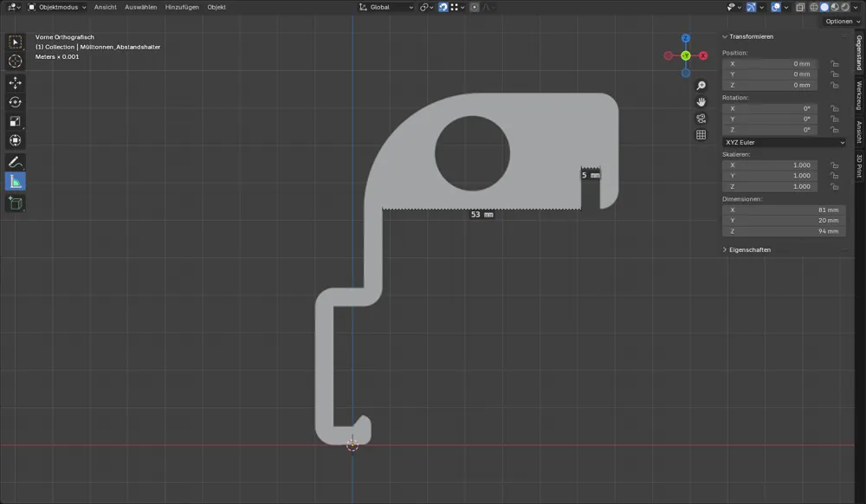
Task: Lock the Rotation Y value
Action: coord(835,120)
